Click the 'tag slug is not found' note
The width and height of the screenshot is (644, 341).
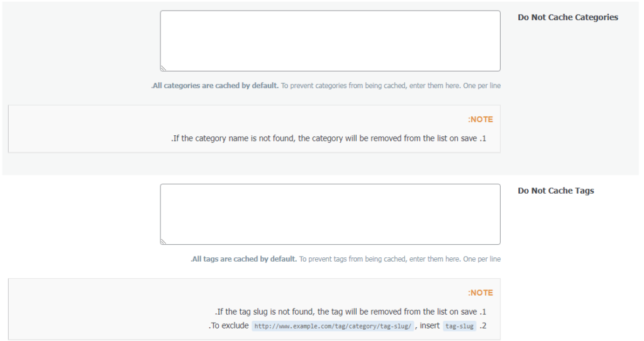(x=347, y=311)
